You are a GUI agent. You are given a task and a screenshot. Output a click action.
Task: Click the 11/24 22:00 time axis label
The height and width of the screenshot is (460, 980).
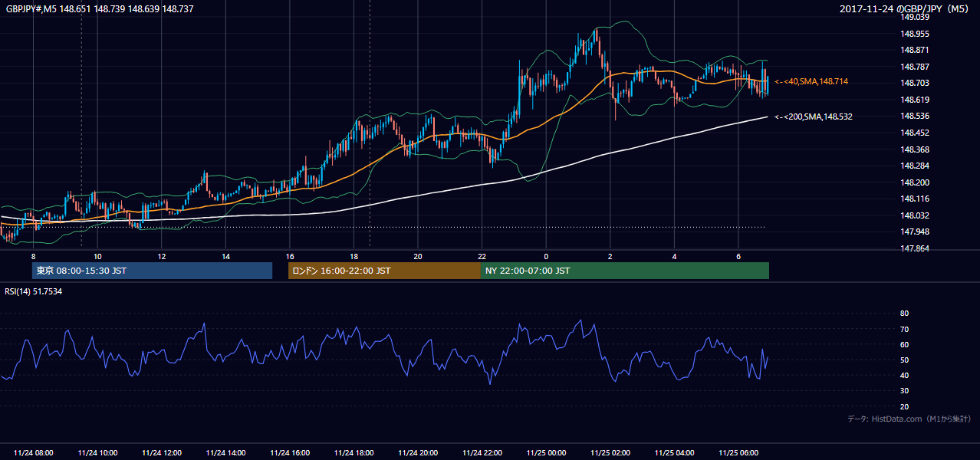(x=482, y=453)
